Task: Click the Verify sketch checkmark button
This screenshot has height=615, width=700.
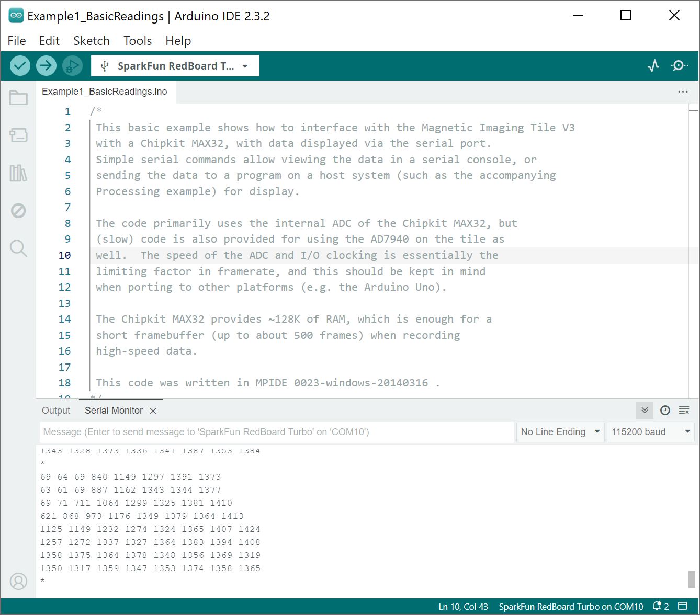Action: tap(20, 65)
